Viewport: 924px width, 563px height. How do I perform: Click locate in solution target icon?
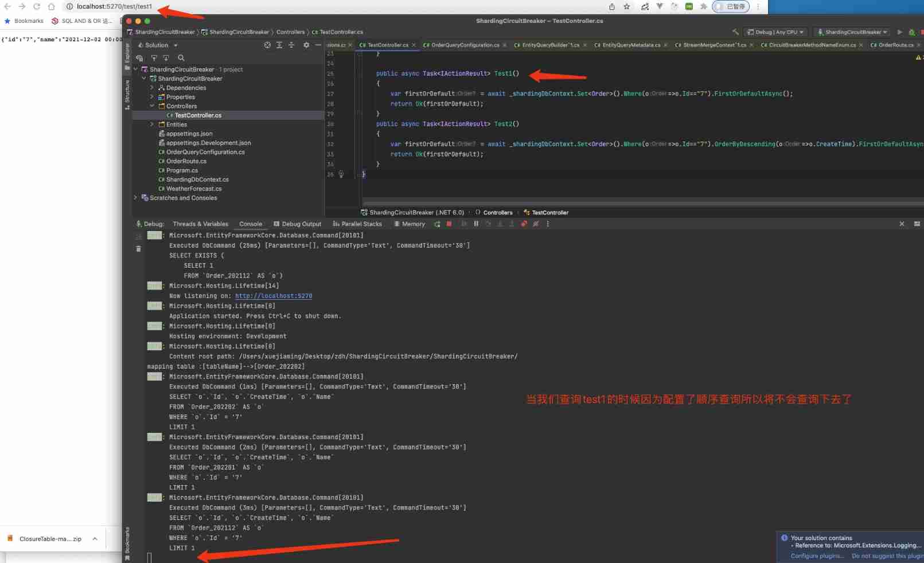coord(267,45)
